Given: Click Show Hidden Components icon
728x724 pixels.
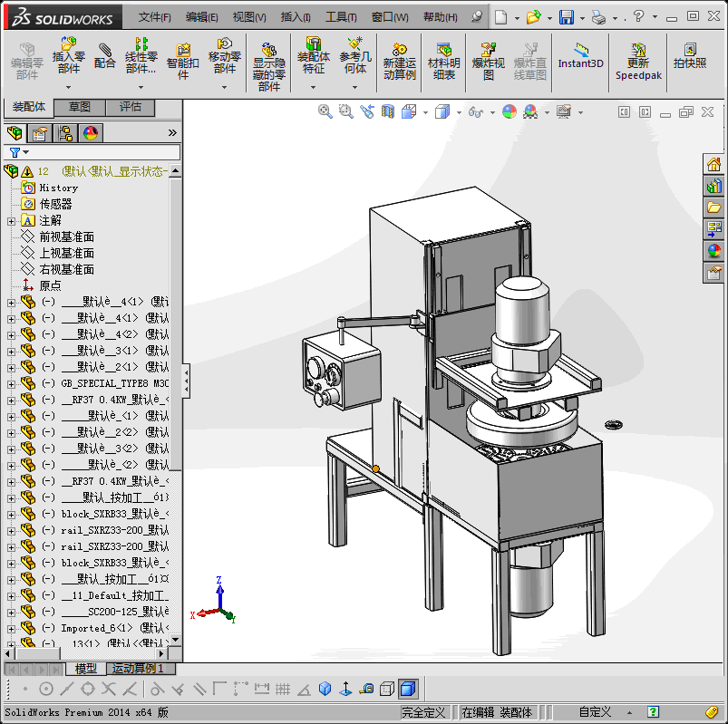Looking at the screenshot, I should (x=269, y=49).
